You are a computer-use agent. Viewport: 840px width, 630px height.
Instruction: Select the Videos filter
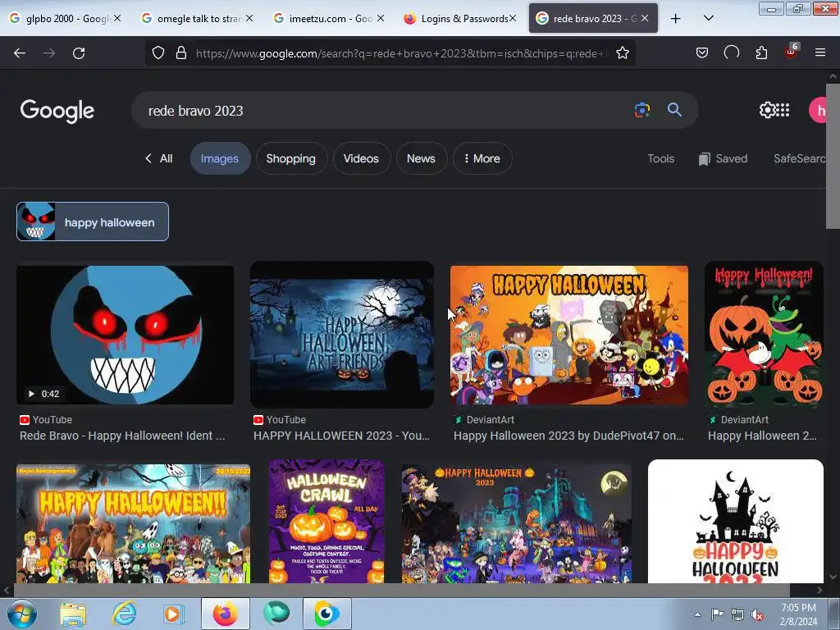(361, 158)
